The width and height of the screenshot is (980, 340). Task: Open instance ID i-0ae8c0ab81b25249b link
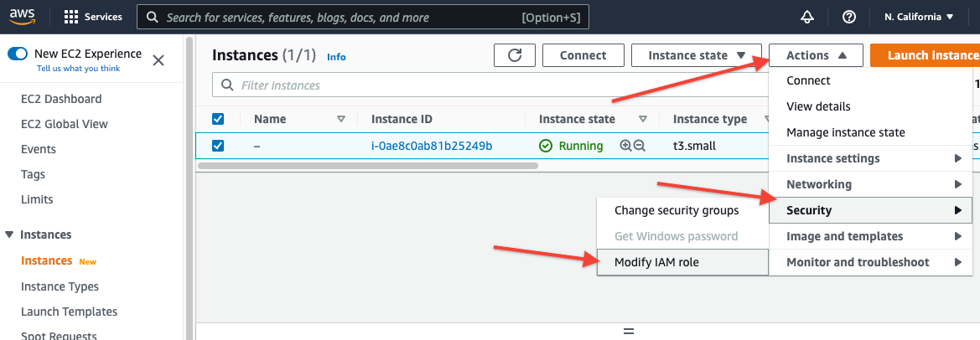click(432, 146)
